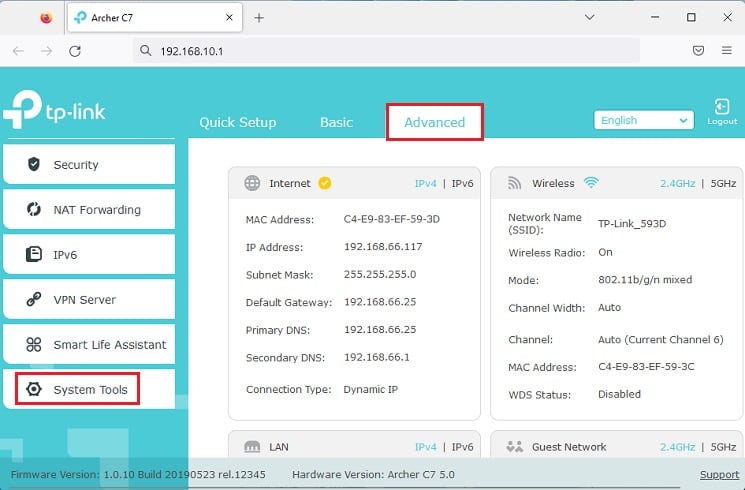This screenshot has width=745, height=490.
Task: Click the mode 802.11b/g/n mixed
Action: (x=645, y=279)
